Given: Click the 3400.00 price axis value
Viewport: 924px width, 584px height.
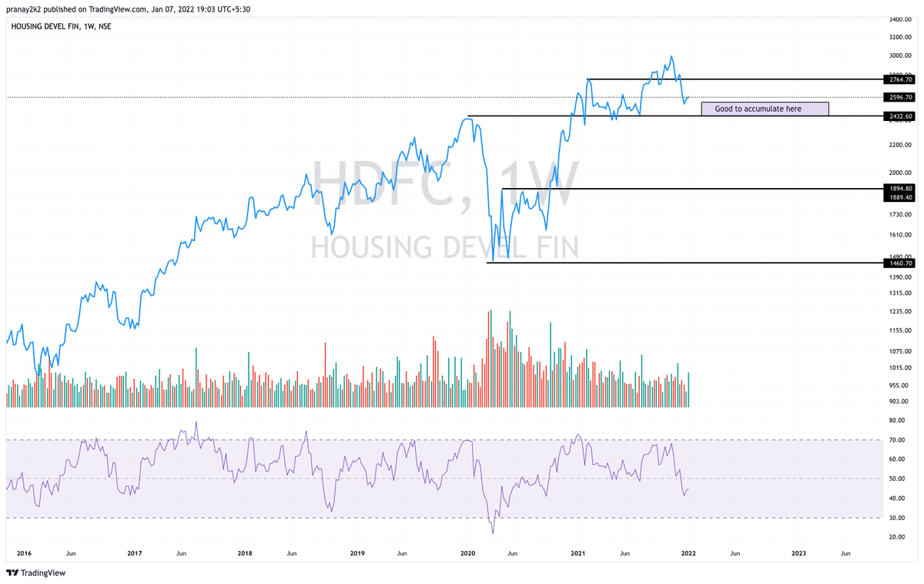Looking at the screenshot, I should (x=899, y=18).
